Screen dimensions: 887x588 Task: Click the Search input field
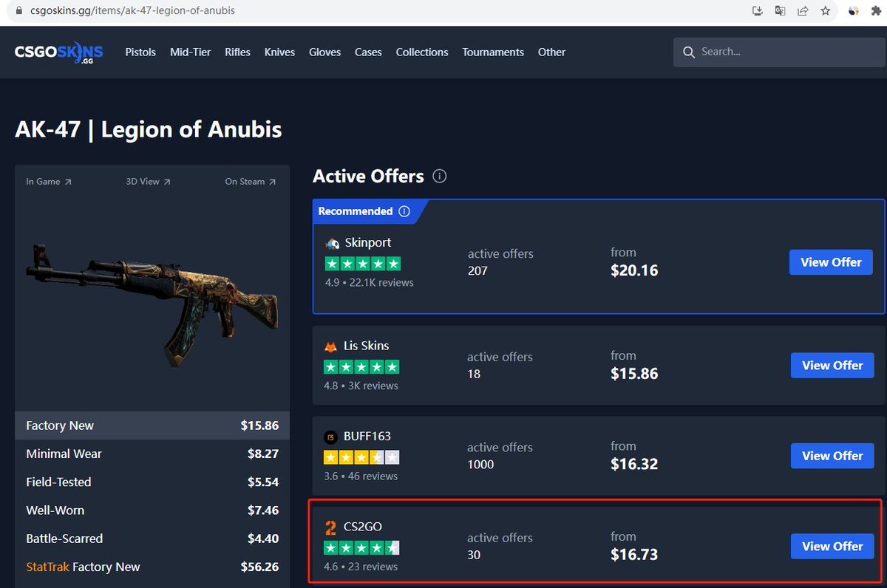tap(780, 52)
